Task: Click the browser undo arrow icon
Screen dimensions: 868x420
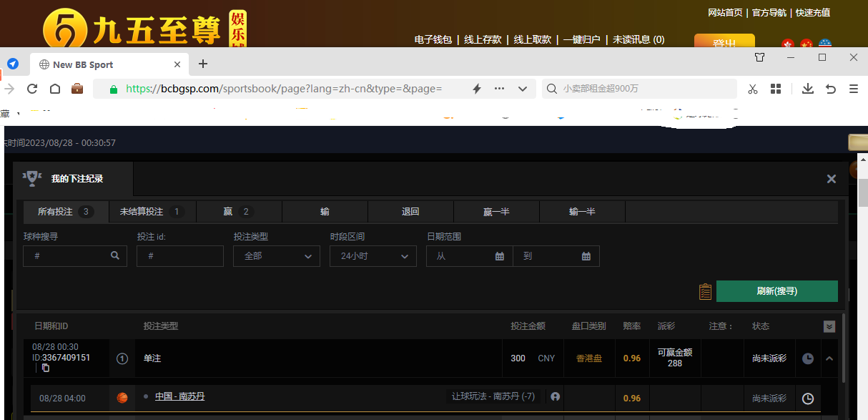Action: [x=831, y=89]
